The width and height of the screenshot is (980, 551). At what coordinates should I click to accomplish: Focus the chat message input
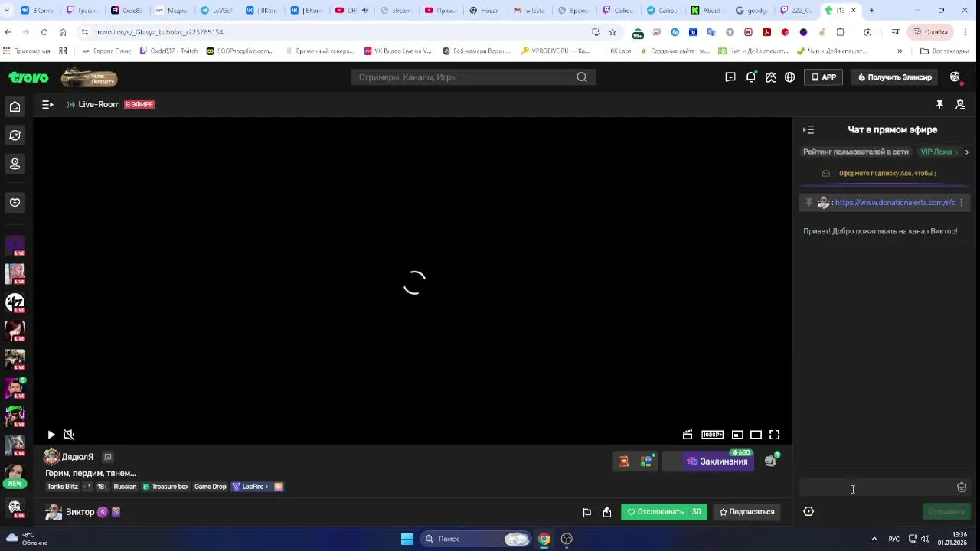(877, 487)
